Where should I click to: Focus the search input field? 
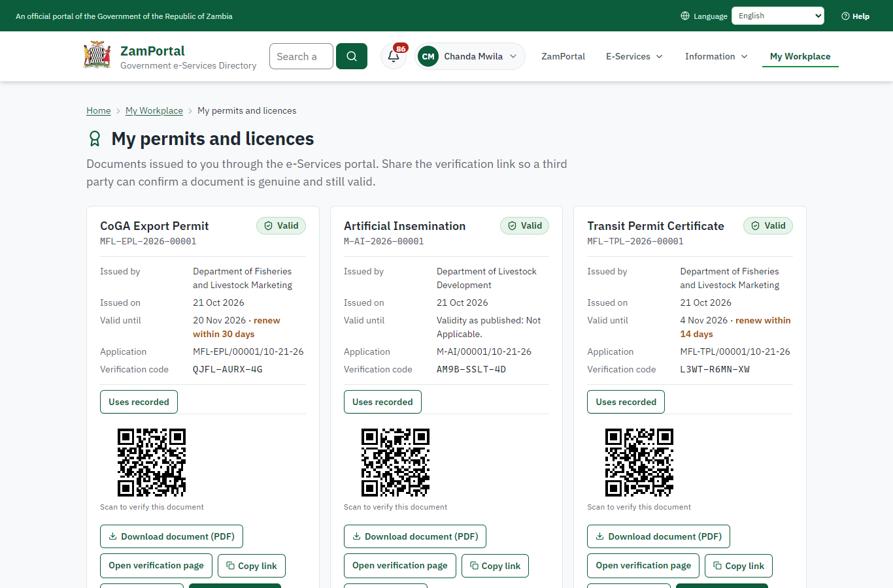coord(301,56)
